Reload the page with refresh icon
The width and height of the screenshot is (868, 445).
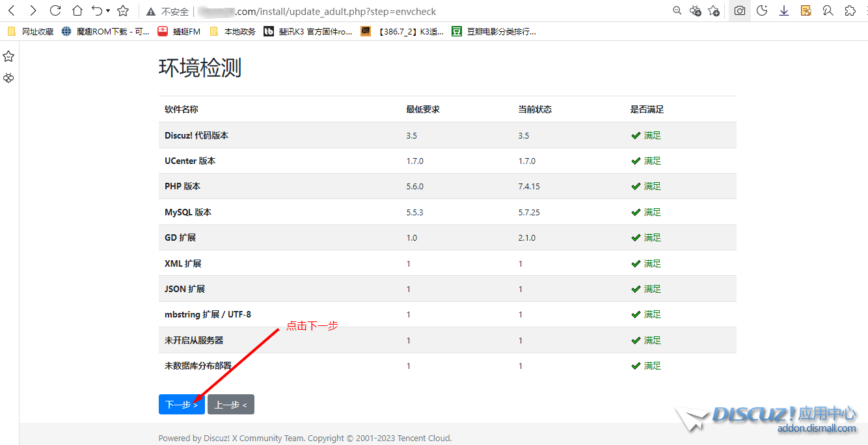coord(55,11)
